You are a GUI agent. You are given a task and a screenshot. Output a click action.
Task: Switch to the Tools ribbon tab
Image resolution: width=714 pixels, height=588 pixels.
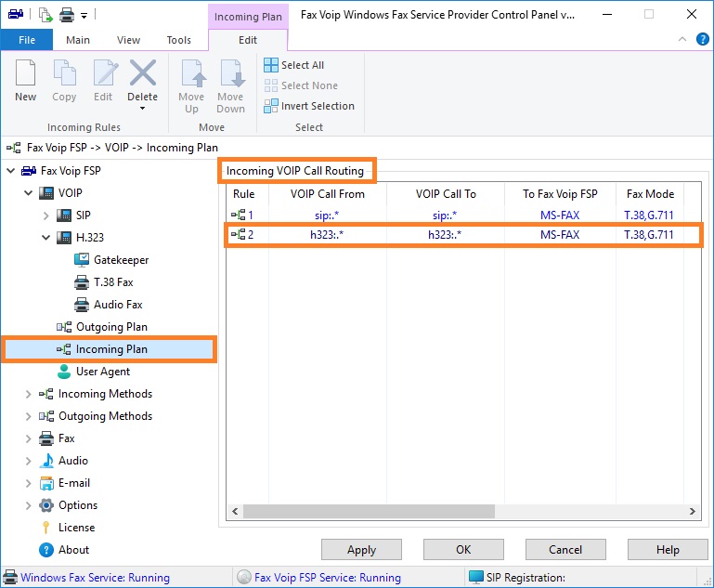178,40
